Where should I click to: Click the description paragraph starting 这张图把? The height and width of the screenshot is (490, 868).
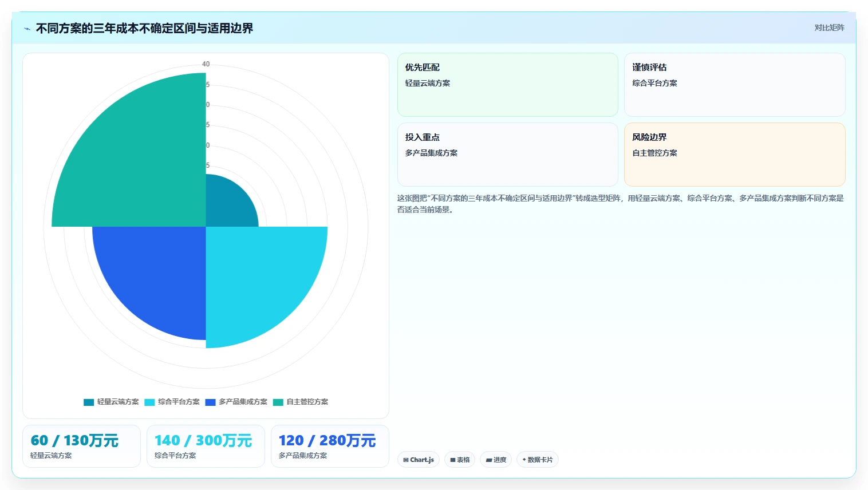pyautogui.click(x=621, y=204)
